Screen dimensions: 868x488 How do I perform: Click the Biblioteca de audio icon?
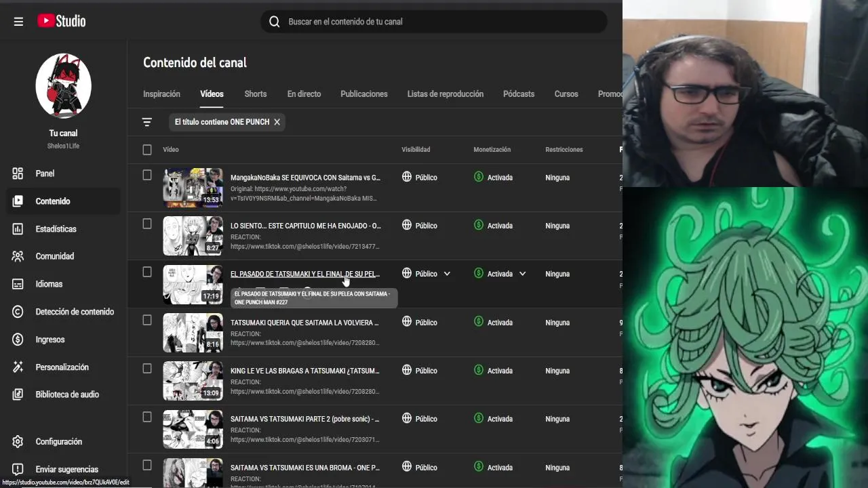click(18, 394)
